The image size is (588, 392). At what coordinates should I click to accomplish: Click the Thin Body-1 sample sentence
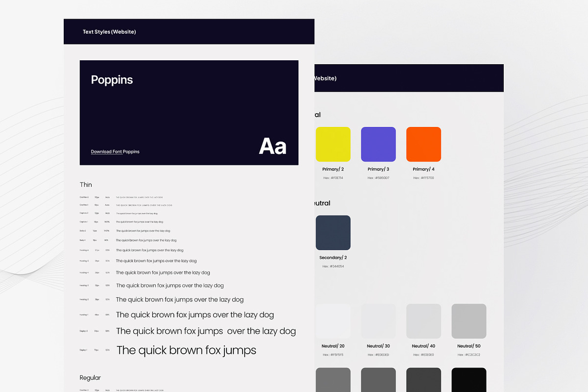point(146,241)
